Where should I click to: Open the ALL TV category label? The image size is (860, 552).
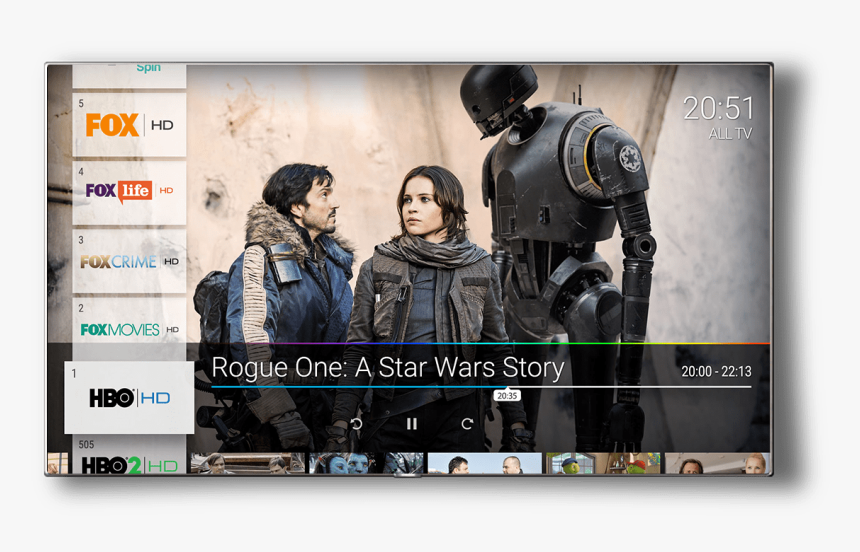pos(730,133)
